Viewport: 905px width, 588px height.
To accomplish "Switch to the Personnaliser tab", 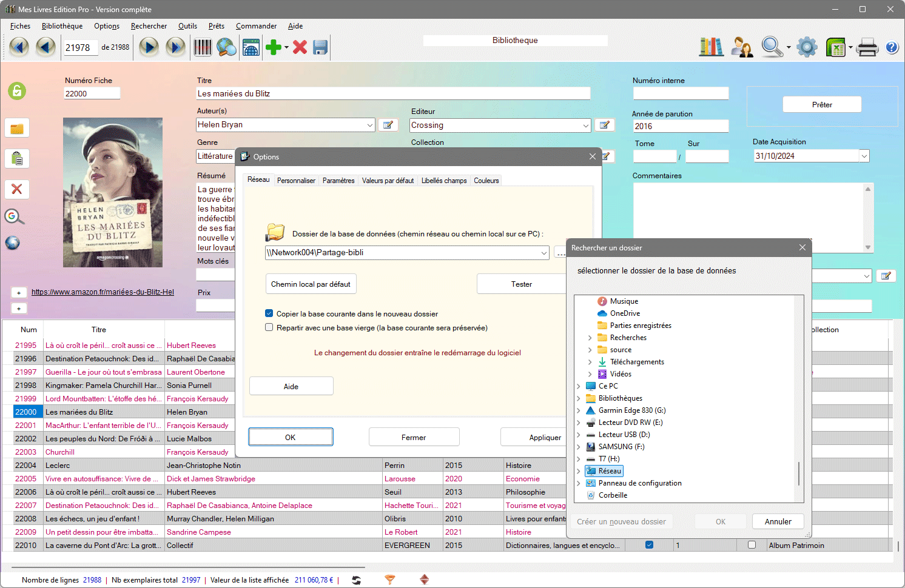I will (296, 181).
